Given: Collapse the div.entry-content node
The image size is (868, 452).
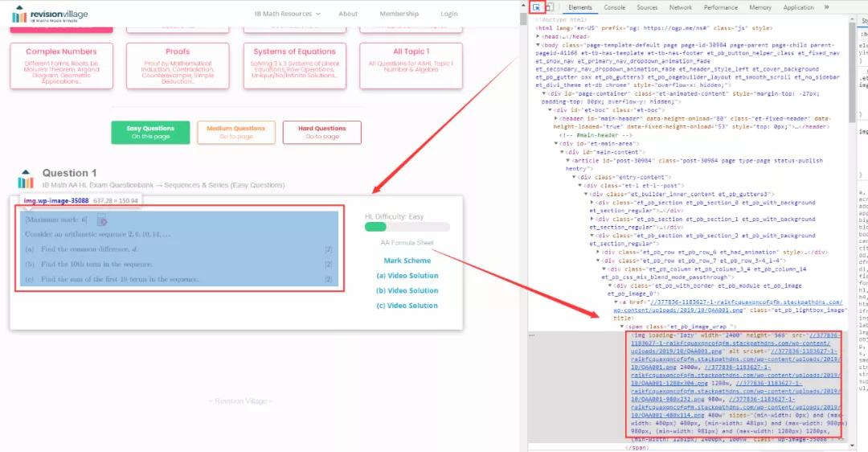Looking at the screenshot, I should (x=574, y=177).
